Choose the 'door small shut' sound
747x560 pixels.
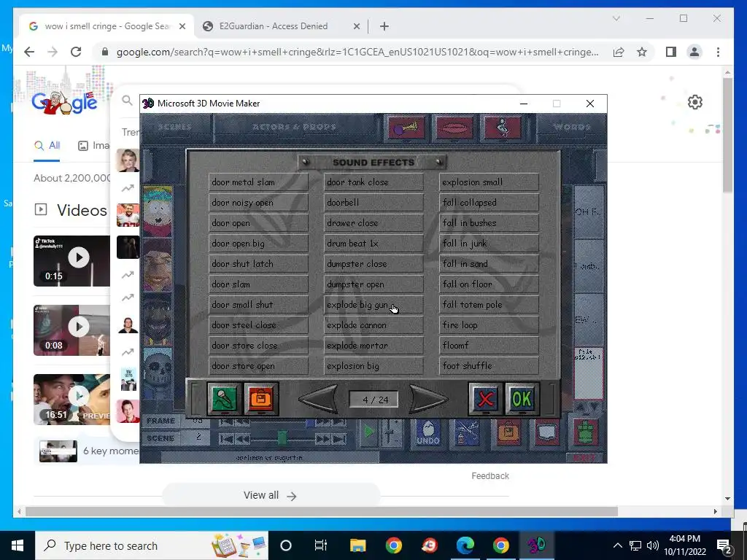259,305
